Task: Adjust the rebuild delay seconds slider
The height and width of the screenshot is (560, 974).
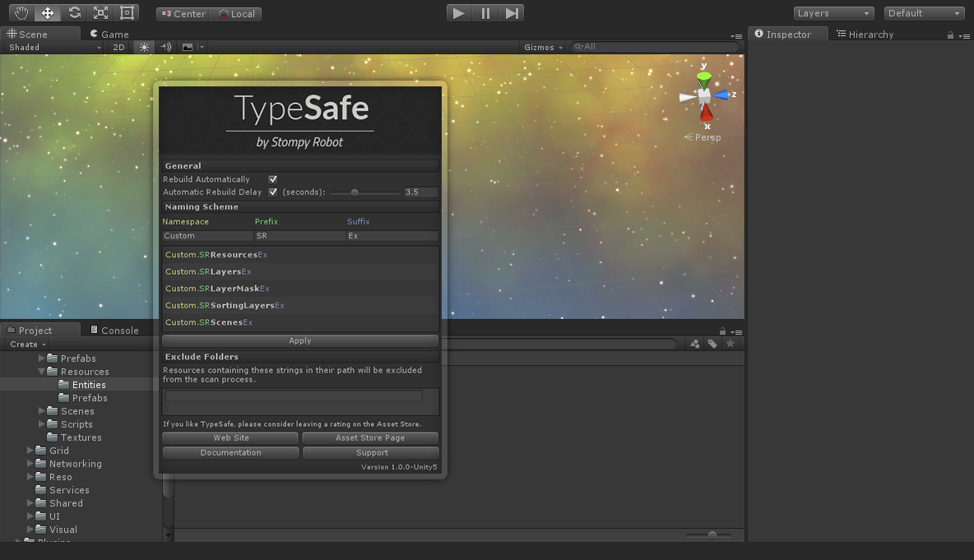Action: tap(364, 192)
